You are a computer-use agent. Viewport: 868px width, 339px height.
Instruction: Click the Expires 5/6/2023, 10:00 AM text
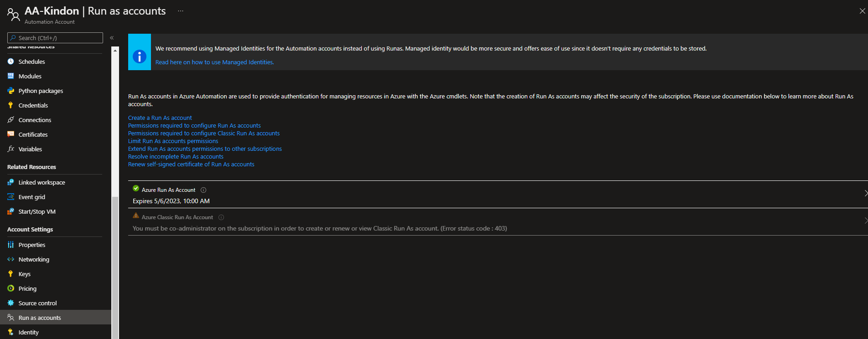pyautogui.click(x=171, y=201)
